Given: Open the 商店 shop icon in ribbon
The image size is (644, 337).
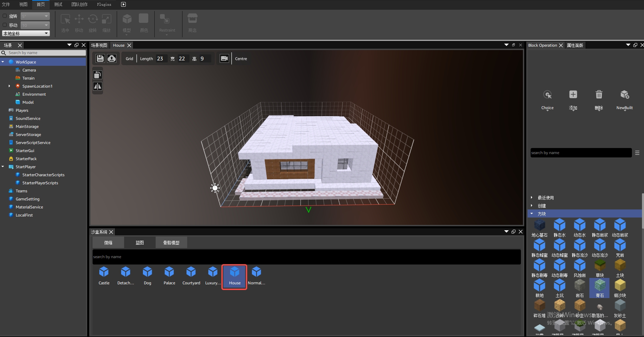Looking at the screenshot, I should tap(192, 19).
